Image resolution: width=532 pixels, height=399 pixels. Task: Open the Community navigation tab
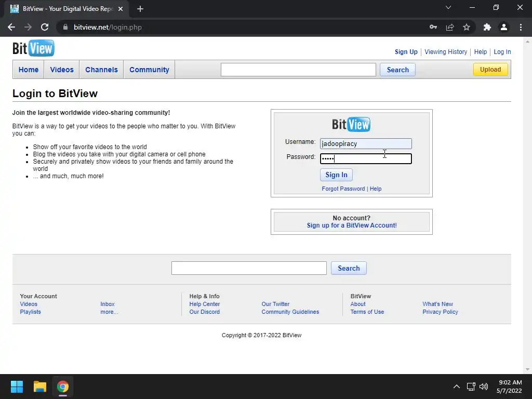tap(149, 70)
